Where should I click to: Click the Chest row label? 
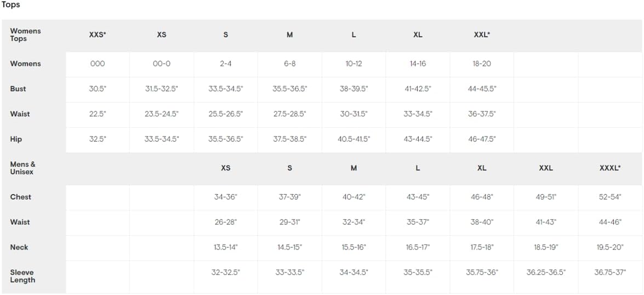click(20, 197)
